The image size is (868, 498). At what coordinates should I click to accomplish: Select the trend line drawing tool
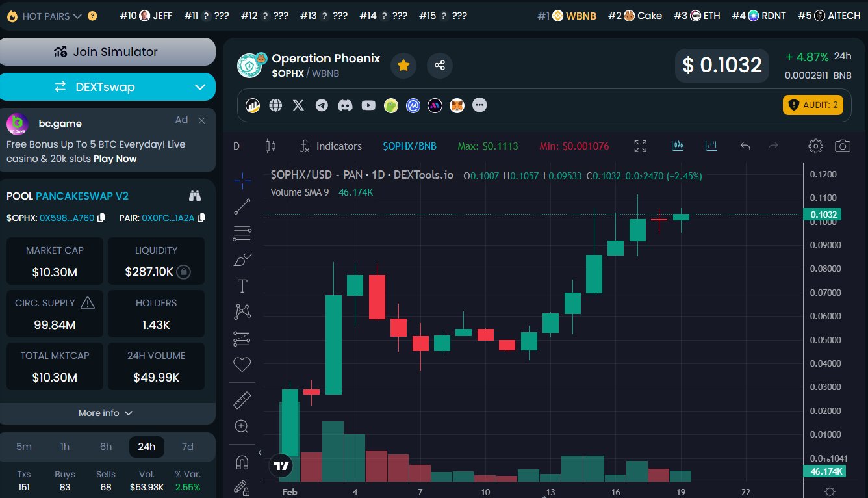coord(242,207)
